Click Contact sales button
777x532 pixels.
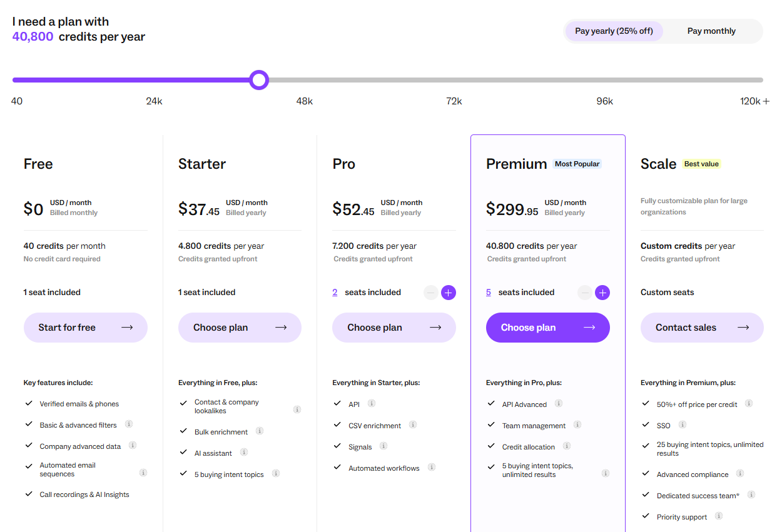pyautogui.click(x=702, y=328)
